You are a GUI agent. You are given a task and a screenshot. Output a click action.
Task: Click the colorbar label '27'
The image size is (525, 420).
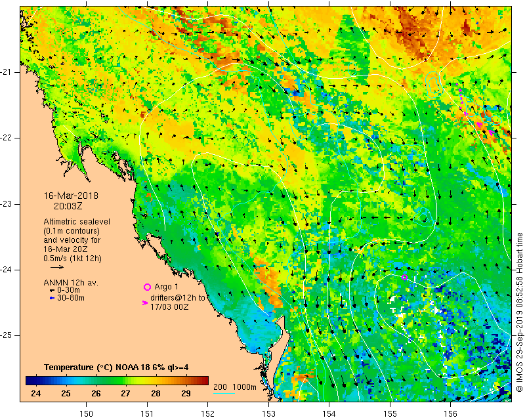tap(125, 393)
